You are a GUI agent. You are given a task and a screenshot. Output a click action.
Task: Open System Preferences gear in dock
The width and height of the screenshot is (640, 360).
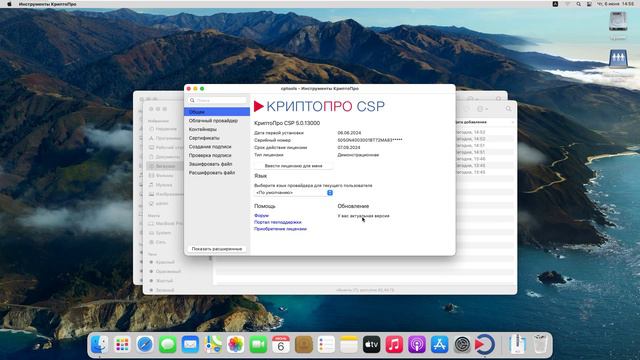462,345
